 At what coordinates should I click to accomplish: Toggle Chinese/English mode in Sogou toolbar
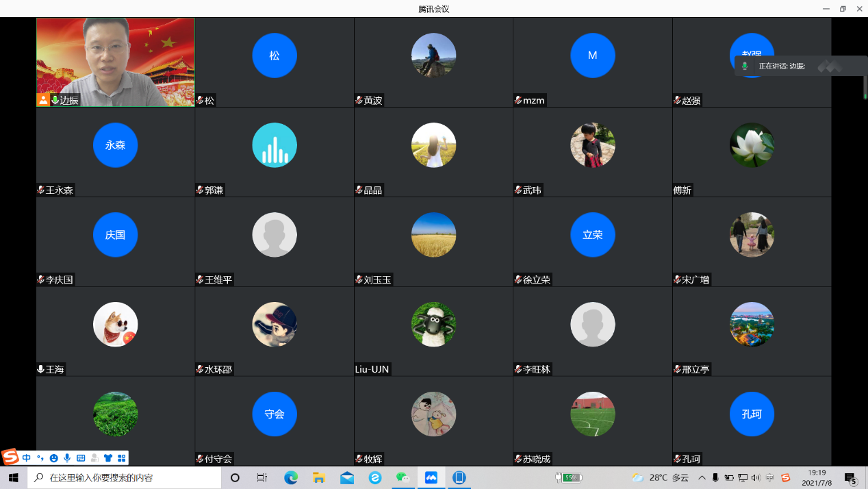[x=27, y=457]
